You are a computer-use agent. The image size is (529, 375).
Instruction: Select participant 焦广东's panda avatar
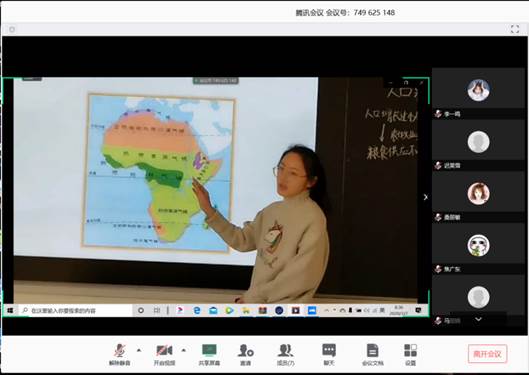coord(478,245)
